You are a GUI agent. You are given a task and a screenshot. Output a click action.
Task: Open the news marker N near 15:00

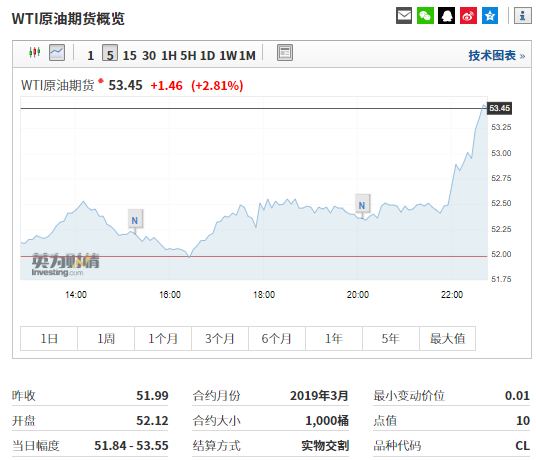pyautogui.click(x=135, y=220)
